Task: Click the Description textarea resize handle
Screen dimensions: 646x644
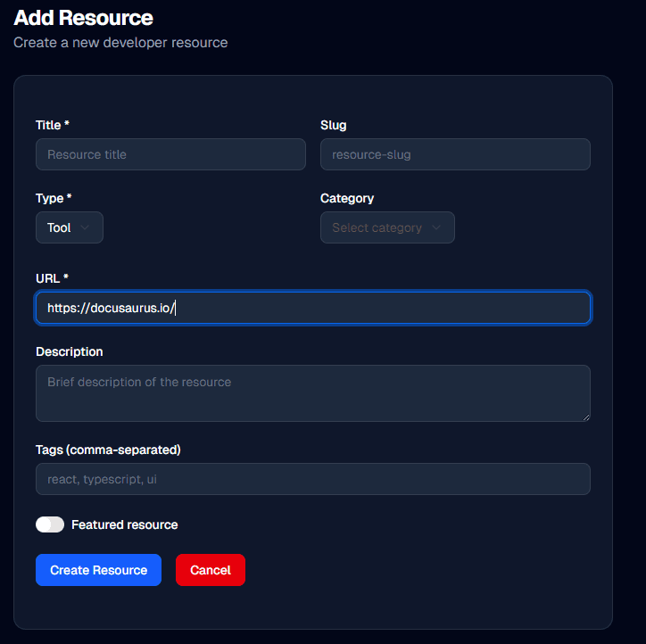Action: click(585, 417)
